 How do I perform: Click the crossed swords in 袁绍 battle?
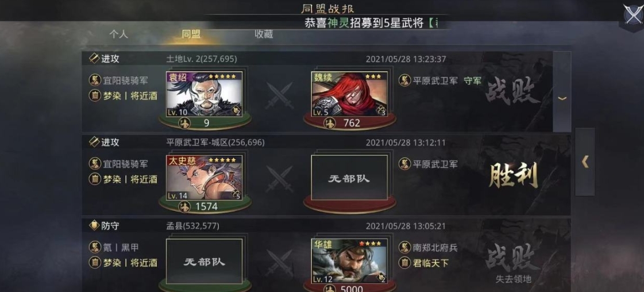click(x=279, y=95)
